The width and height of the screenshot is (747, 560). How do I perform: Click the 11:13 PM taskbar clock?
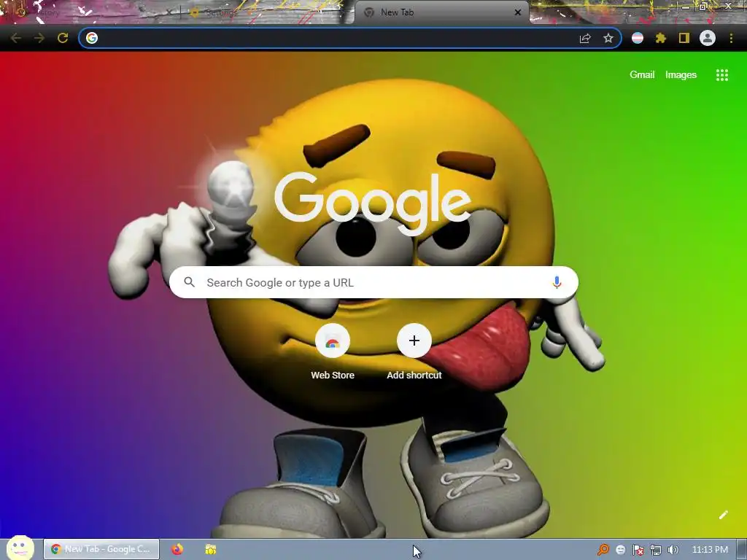pos(710,550)
